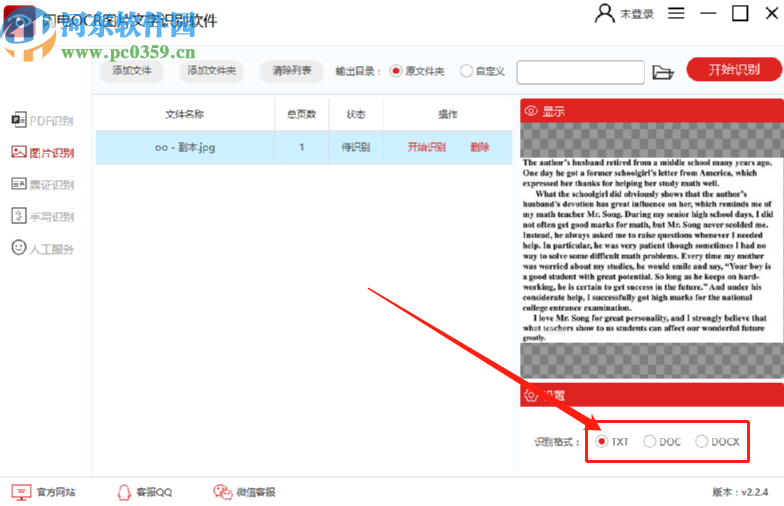Open the browse folder icon
The width and height of the screenshot is (784, 506).
(663, 72)
